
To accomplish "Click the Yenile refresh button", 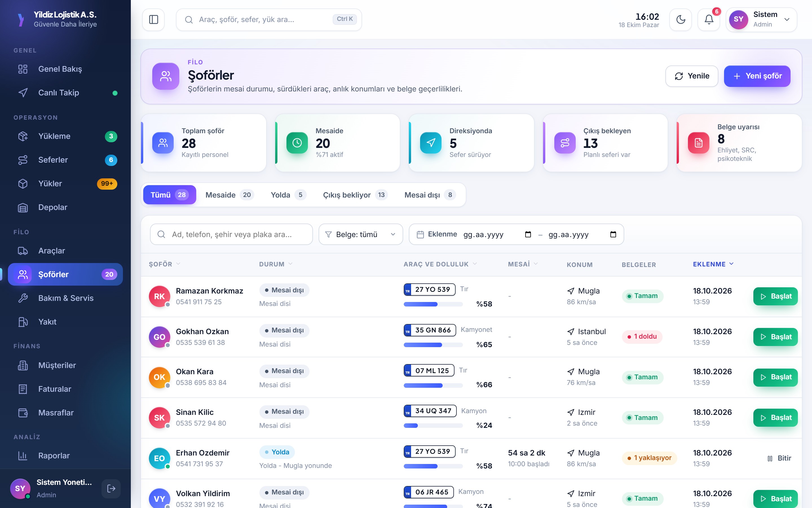I will click(x=692, y=76).
